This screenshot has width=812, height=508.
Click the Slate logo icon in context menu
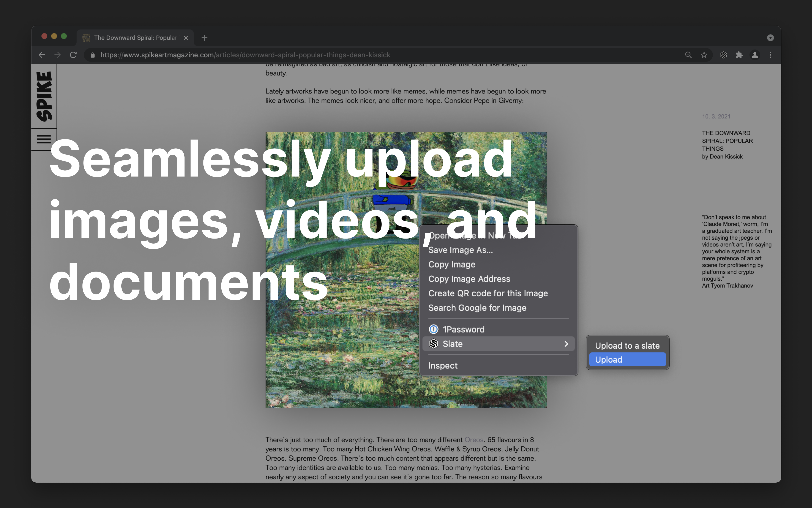tap(433, 344)
